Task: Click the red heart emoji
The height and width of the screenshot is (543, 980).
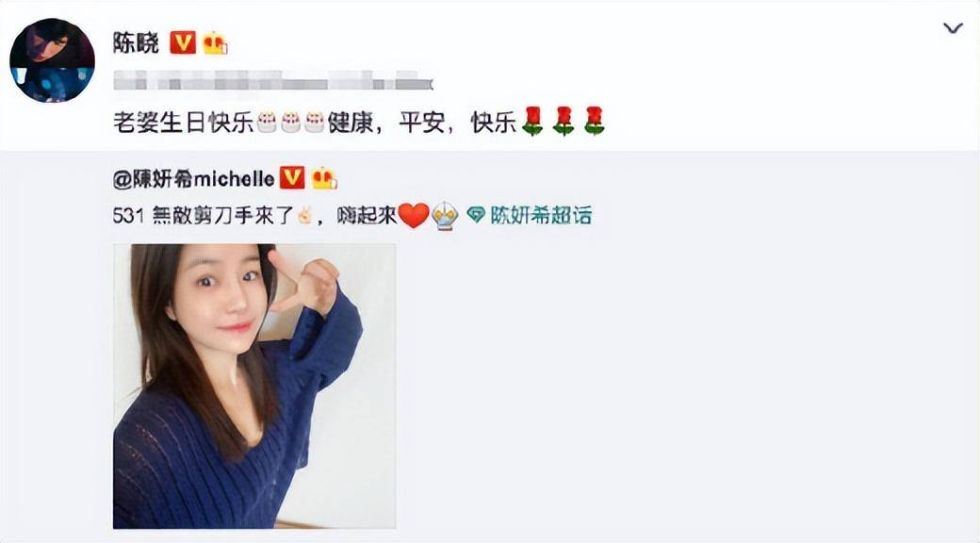Action: (x=414, y=216)
